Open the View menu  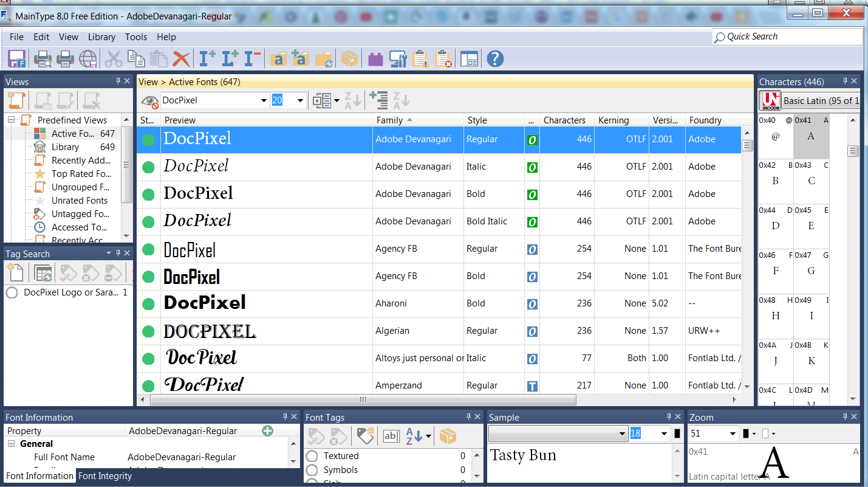[x=69, y=37]
